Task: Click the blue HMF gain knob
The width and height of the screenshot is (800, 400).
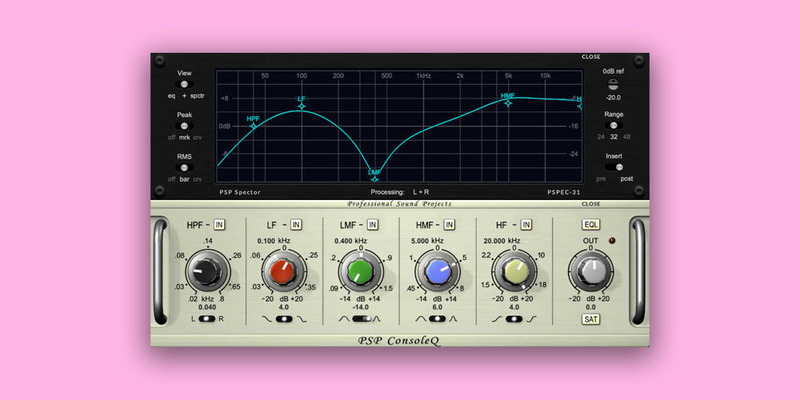Action: tap(437, 271)
